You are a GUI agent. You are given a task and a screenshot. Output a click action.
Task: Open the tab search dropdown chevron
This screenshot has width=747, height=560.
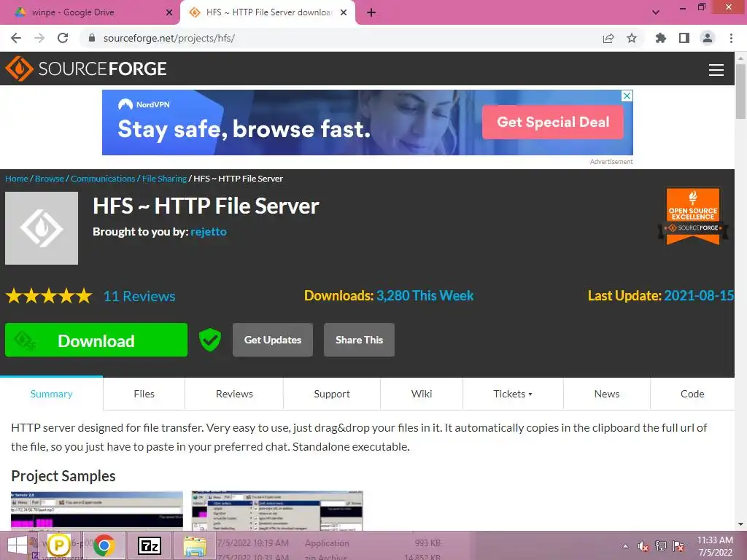(656, 12)
